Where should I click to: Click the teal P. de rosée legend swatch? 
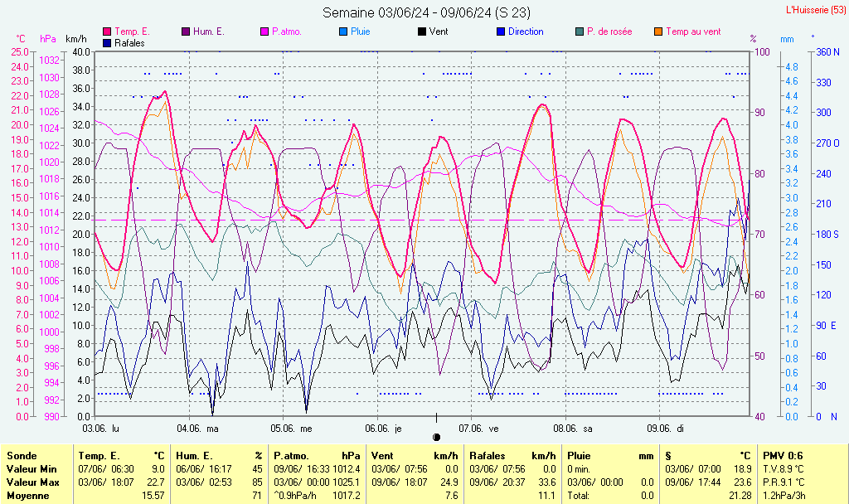[580, 32]
